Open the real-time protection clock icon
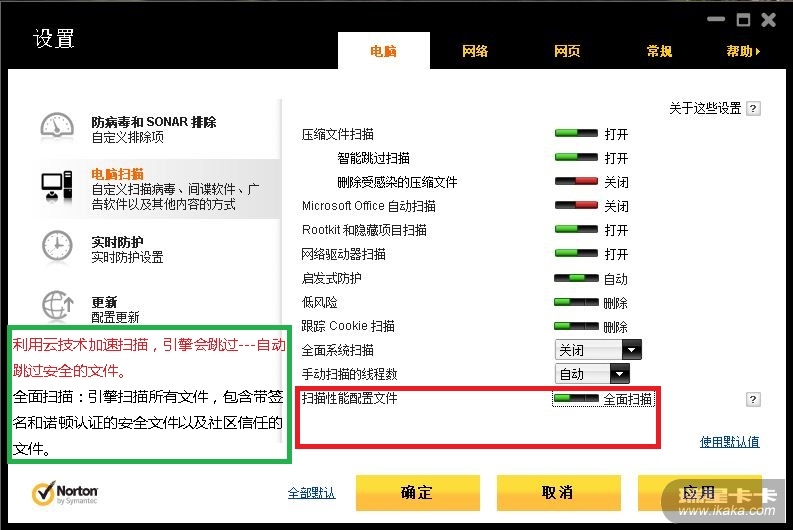 pyautogui.click(x=57, y=247)
